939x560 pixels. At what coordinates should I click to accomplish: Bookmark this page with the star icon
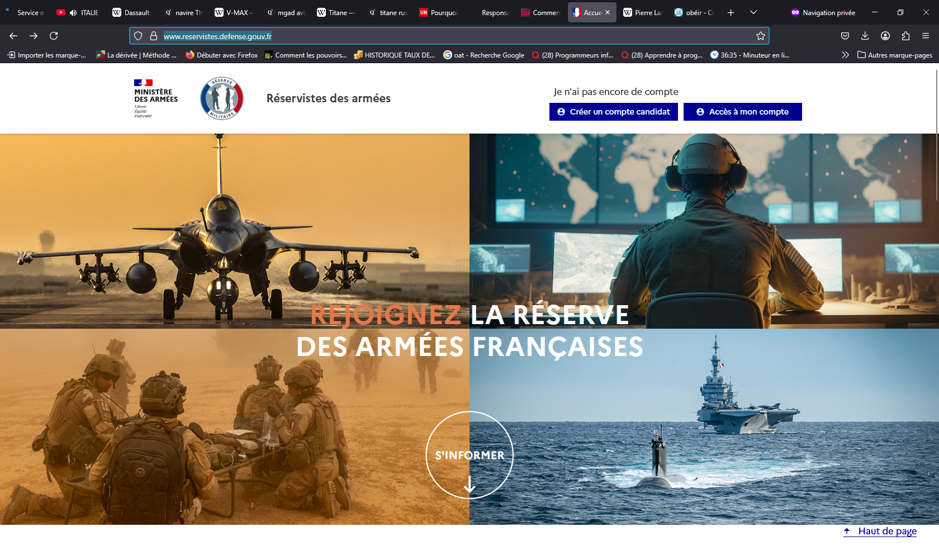[x=760, y=36]
